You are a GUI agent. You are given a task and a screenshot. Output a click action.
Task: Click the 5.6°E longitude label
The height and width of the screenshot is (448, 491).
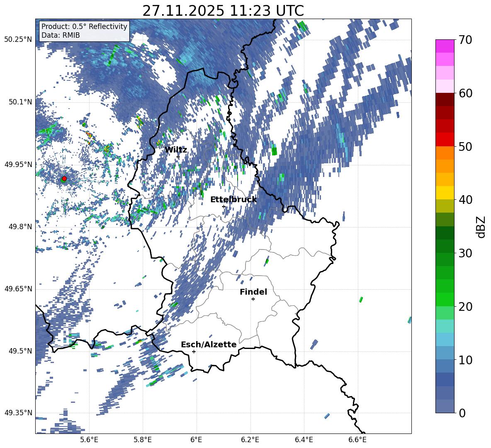point(89,440)
